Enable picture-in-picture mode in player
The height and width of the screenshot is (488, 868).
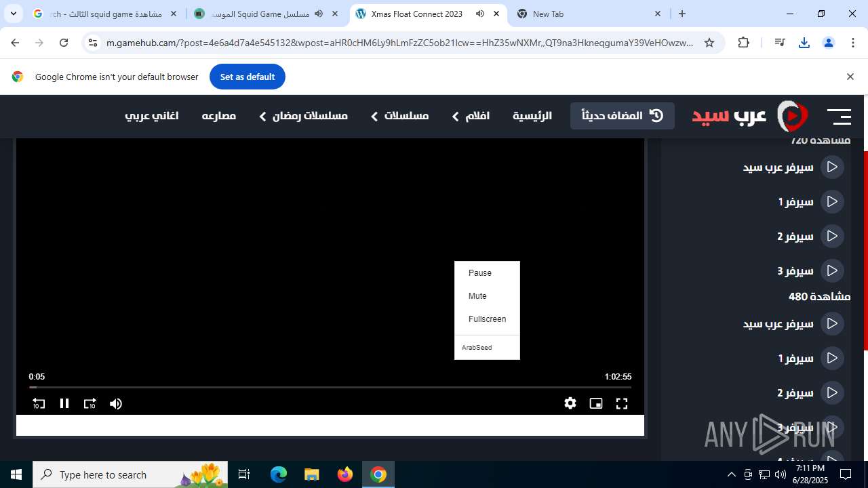point(596,403)
